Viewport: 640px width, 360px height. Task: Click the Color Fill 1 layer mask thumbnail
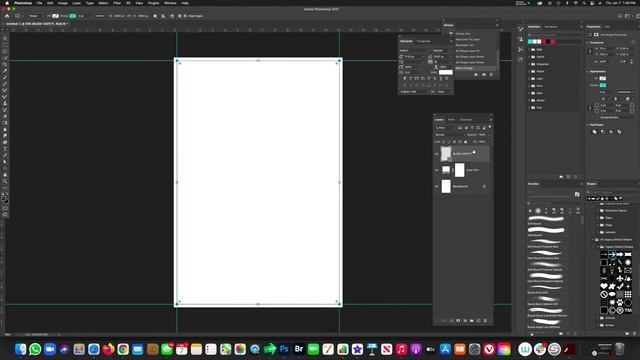pos(460,170)
